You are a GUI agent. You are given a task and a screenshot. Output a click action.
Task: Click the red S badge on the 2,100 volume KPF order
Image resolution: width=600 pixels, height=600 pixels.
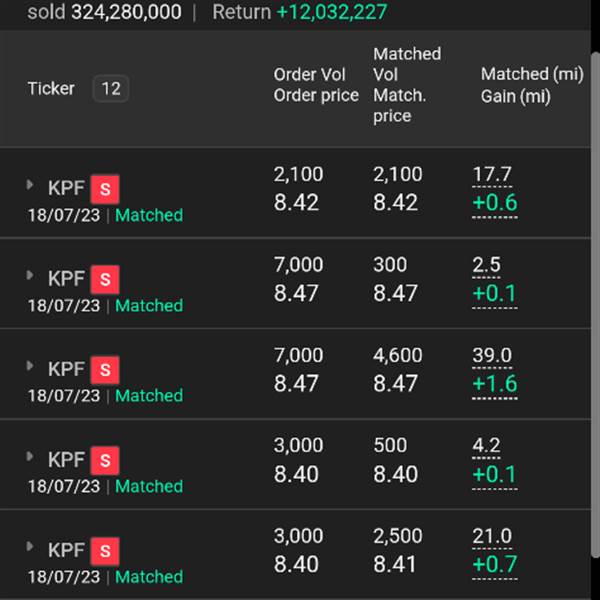point(105,189)
